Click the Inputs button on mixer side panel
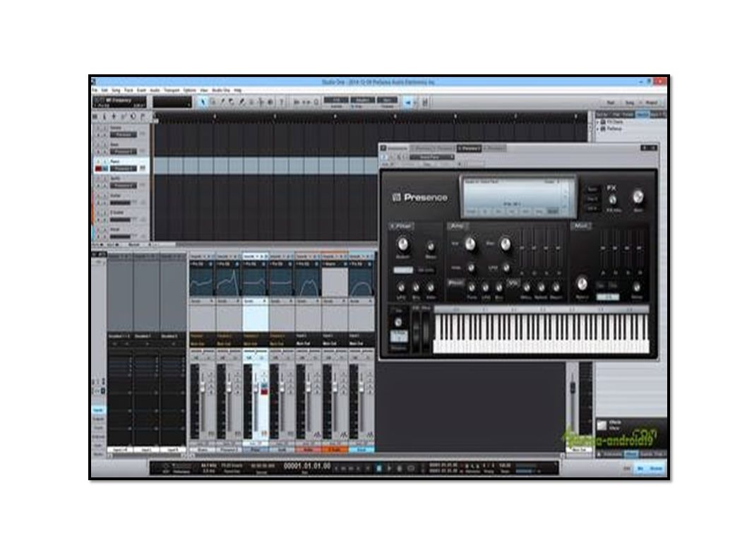The height and width of the screenshot is (560, 747). coord(98,410)
